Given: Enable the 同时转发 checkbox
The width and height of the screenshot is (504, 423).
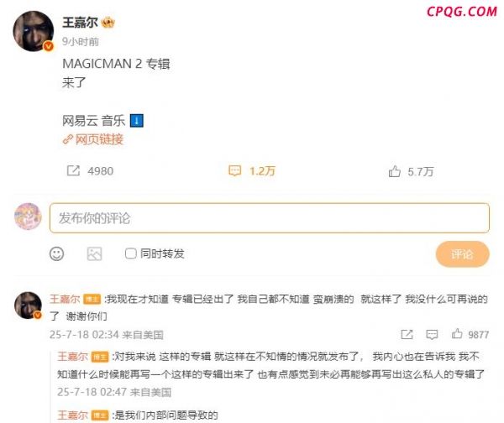Looking at the screenshot, I should click(x=130, y=253).
